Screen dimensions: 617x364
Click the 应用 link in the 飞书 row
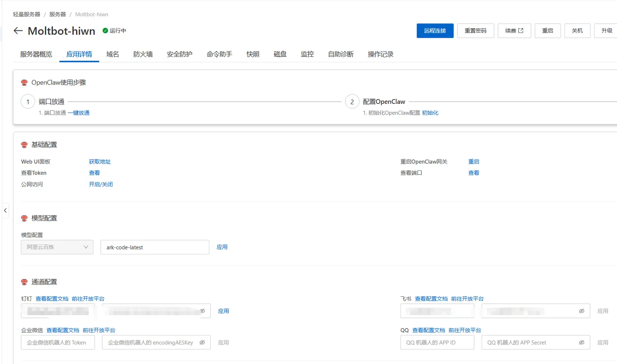pyautogui.click(x=603, y=311)
